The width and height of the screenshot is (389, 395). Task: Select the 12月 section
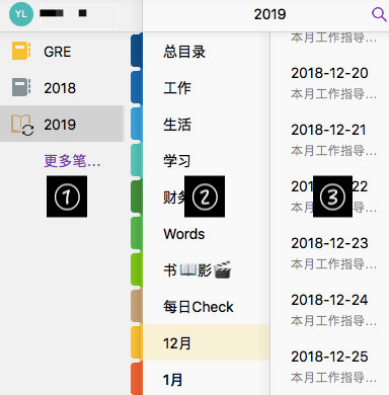[206, 343]
